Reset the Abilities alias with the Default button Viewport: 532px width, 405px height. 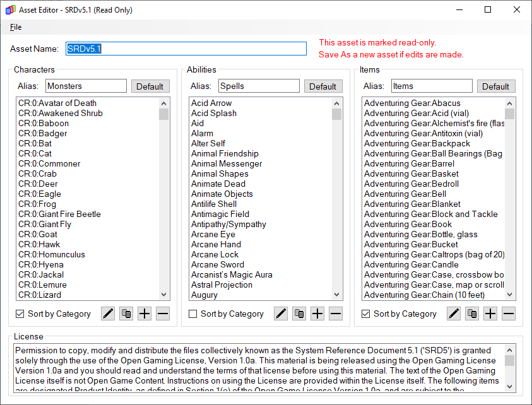point(323,86)
